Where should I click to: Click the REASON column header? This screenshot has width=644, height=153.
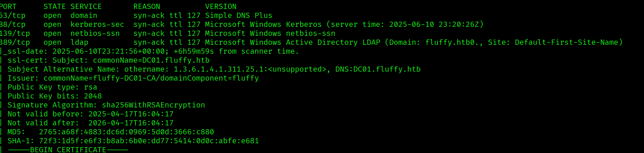pyautogui.click(x=147, y=6)
